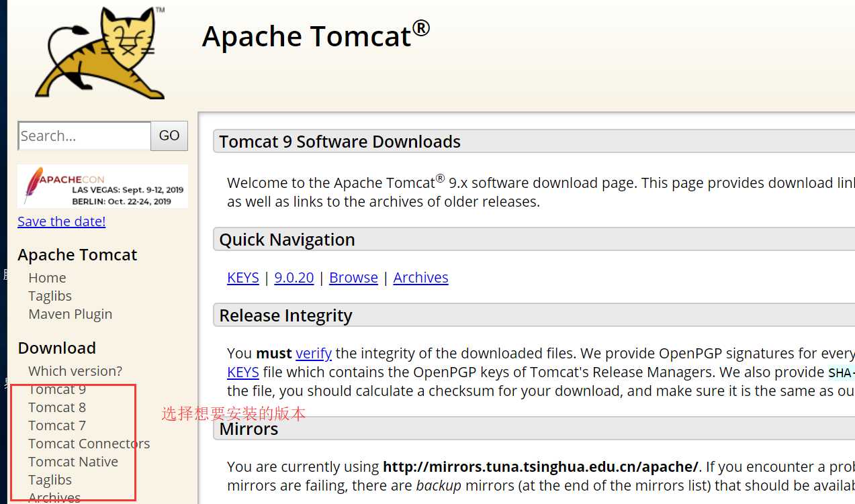Screen dimensions: 855x504
Task: Select Tomcat 7 in Download list
Action: (57, 425)
